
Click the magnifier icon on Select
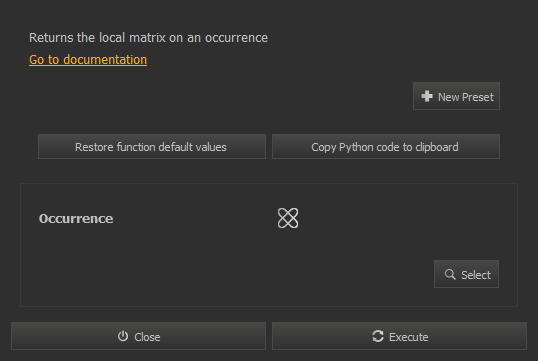point(450,274)
